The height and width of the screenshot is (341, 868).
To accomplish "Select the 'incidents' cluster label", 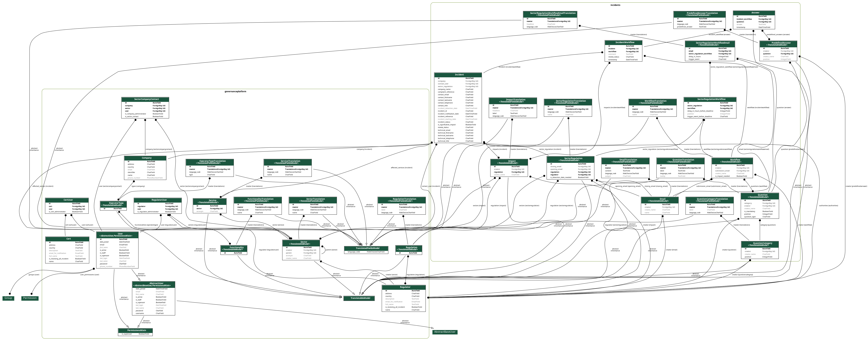I will click(615, 5).
